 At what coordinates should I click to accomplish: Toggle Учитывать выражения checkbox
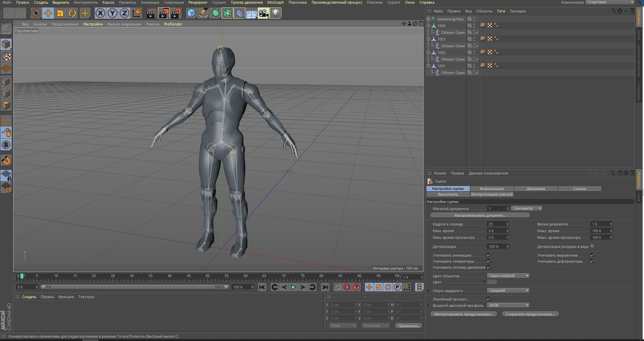(592, 255)
